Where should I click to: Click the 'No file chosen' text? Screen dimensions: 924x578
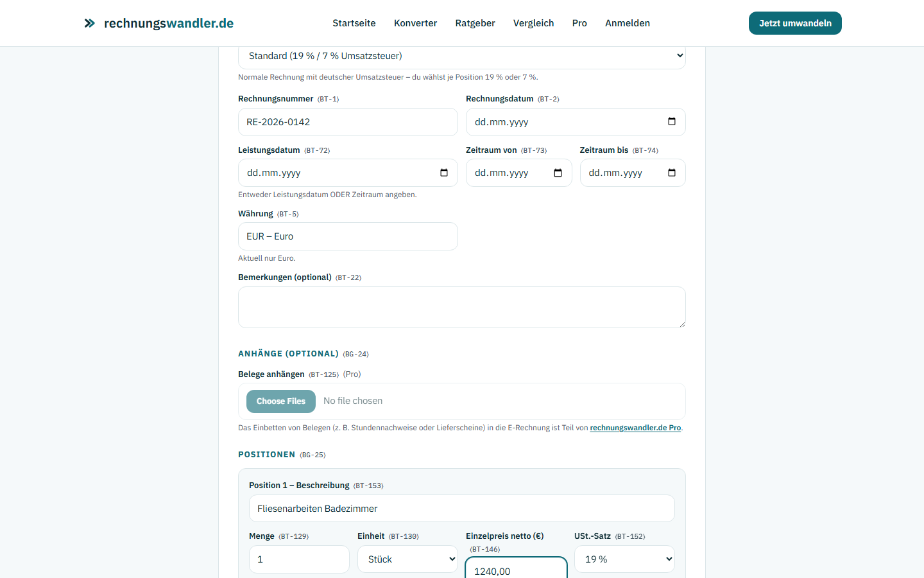pyautogui.click(x=353, y=401)
